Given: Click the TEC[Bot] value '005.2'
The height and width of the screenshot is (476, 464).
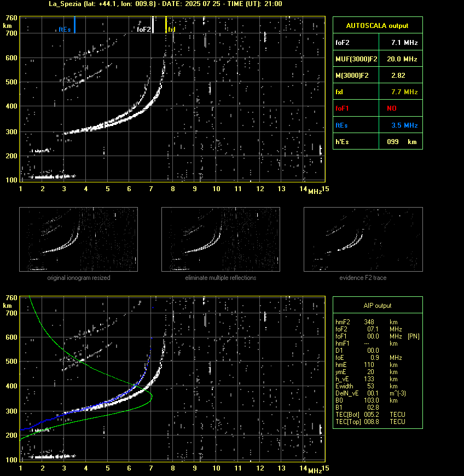Looking at the screenshot, I should 371,415.
